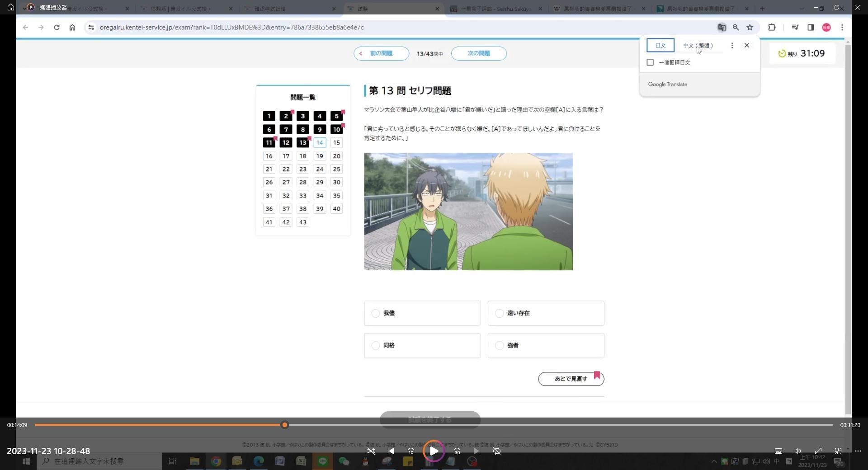Click the Hayama and Hachiman scene image
Screen dimensions: 868x470
click(468, 211)
